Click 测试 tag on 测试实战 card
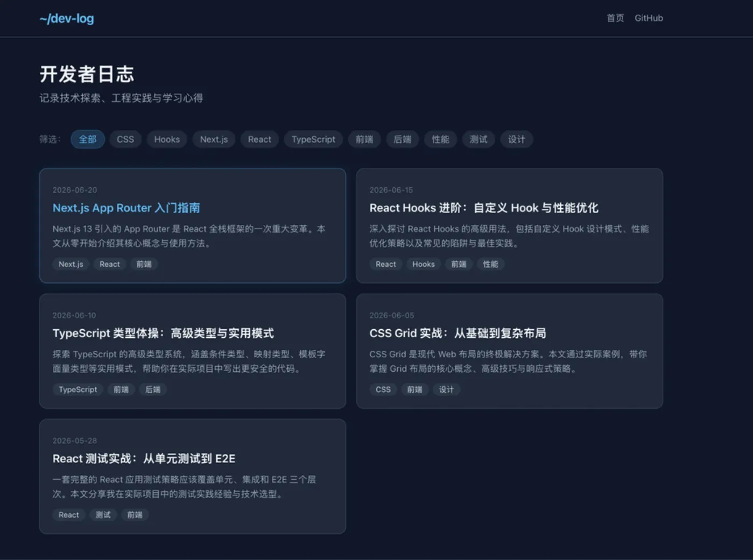The image size is (753, 560). pyautogui.click(x=103, y=515)
